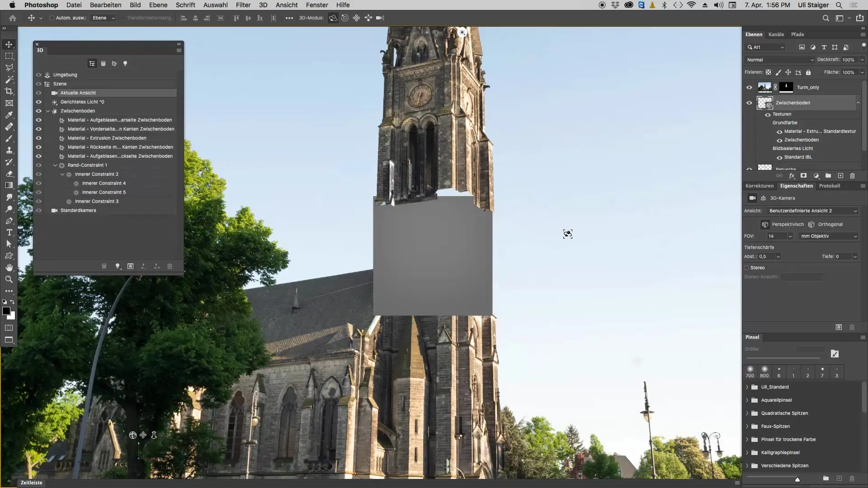Select the Zoom tool
868x488 pixels.
(x=9, y=279)
